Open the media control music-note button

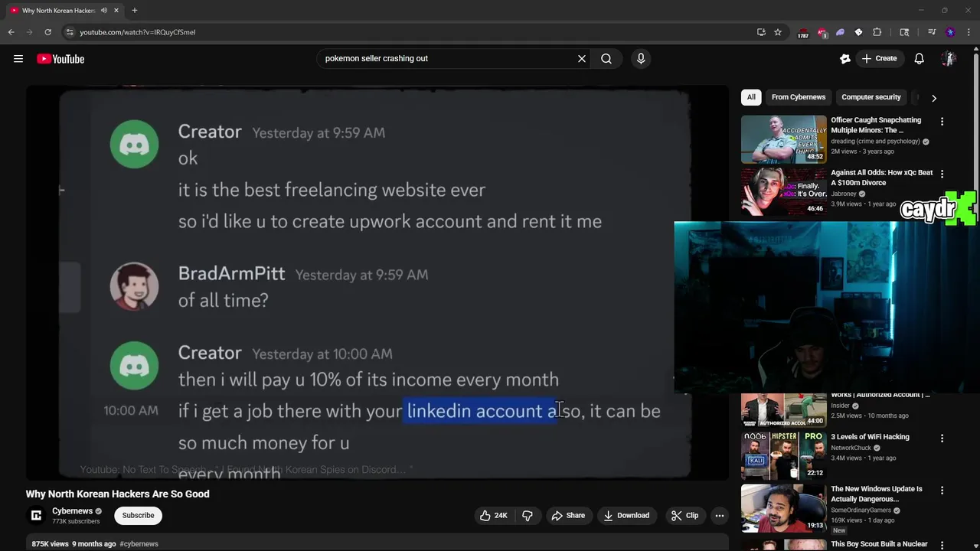tap(932, 32)
